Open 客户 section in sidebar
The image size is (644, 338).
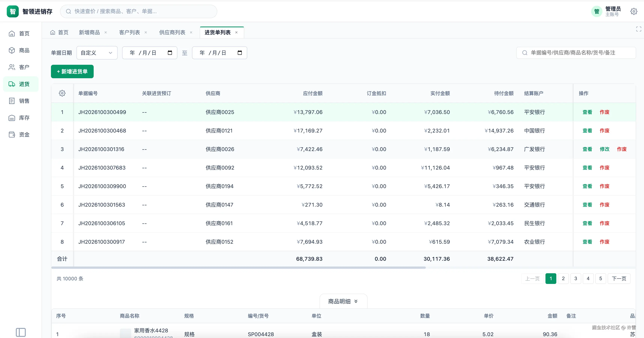click(21, 67)
